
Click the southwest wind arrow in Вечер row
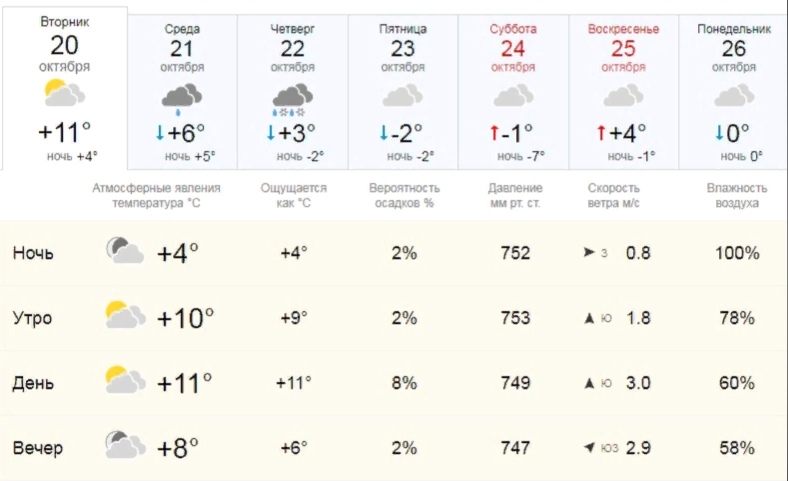coord(589,448)
